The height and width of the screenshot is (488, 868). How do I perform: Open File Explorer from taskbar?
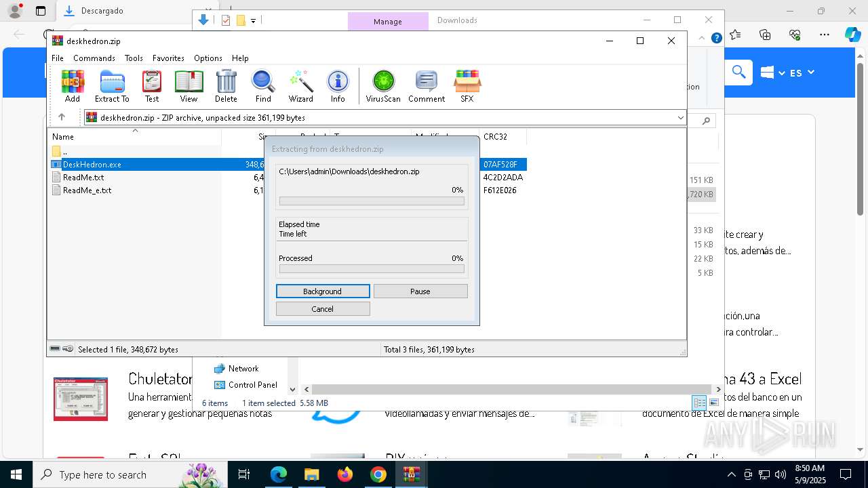pyautogui.click(x=312, y=474)
